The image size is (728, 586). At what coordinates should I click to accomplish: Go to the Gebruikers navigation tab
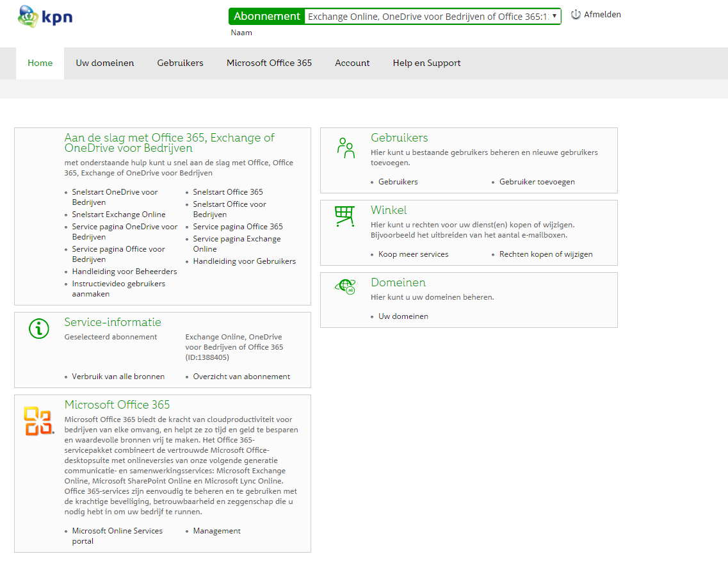(x=180, y=63)
